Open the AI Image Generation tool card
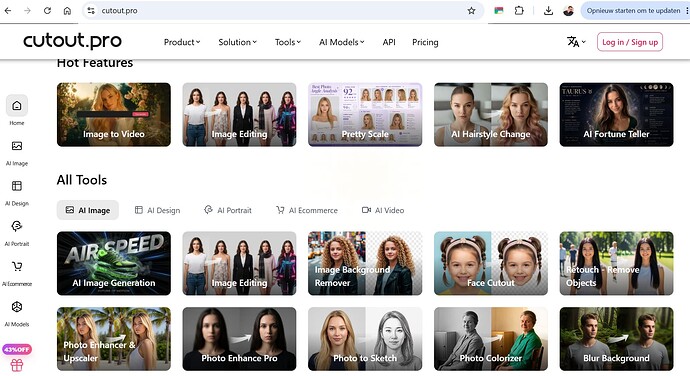This screenshot has width=690, height=376. click(x=114, y=263)
